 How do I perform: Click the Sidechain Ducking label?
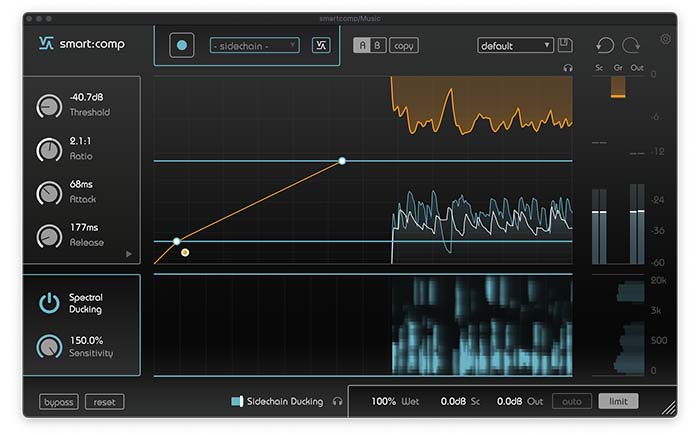point(285,402)
